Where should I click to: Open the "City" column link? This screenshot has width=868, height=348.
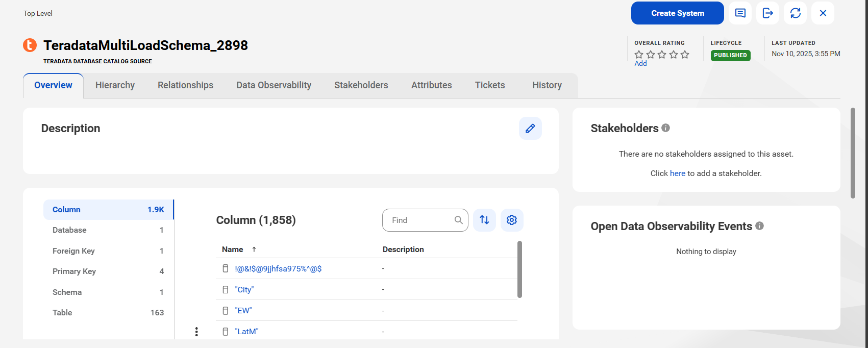coord(244,290)
